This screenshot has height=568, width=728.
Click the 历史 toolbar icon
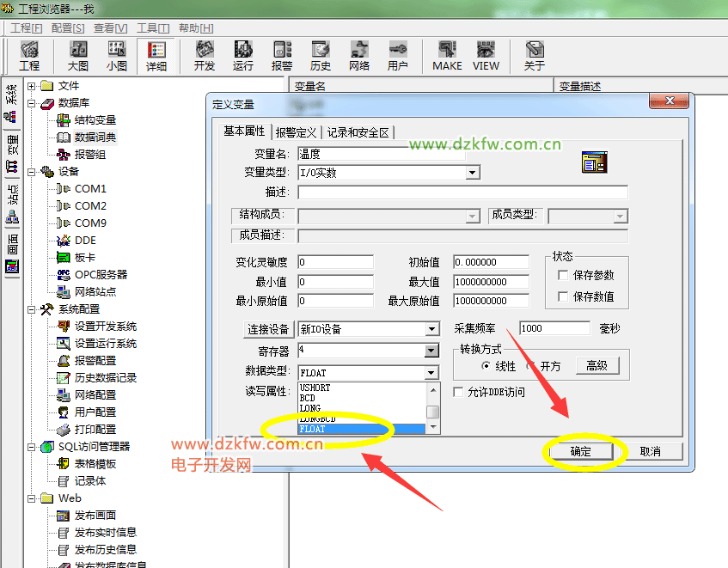pyautogui.click(x=321, y=56)
